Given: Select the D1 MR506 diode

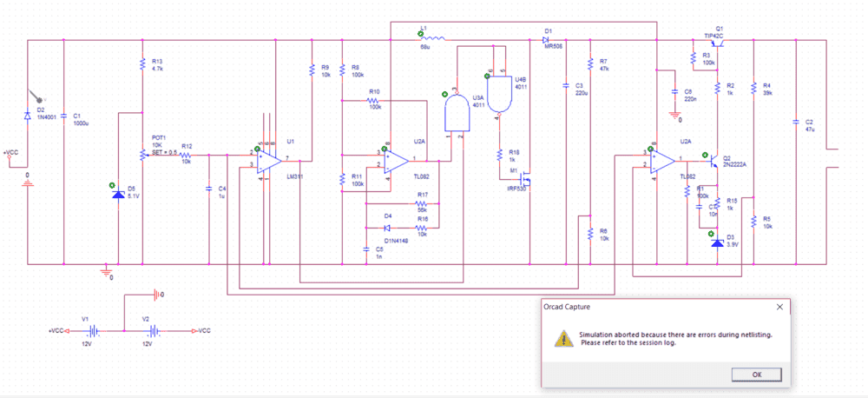Looking at the screenshot, I should [547, 39].
